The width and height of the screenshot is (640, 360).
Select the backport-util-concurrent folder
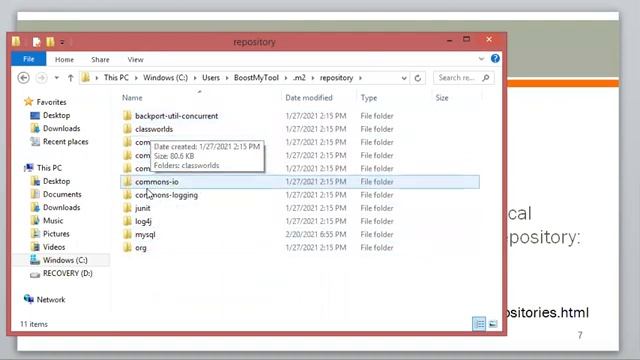[176, 116]
